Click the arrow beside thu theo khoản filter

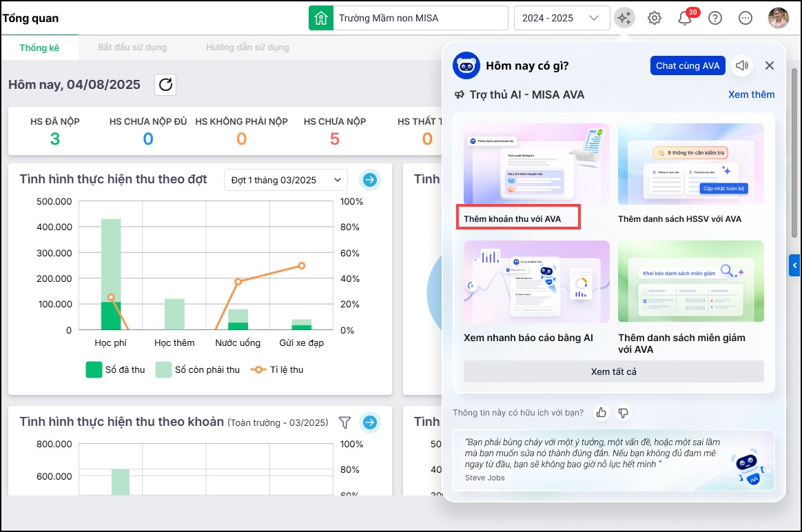coord(370,422)
